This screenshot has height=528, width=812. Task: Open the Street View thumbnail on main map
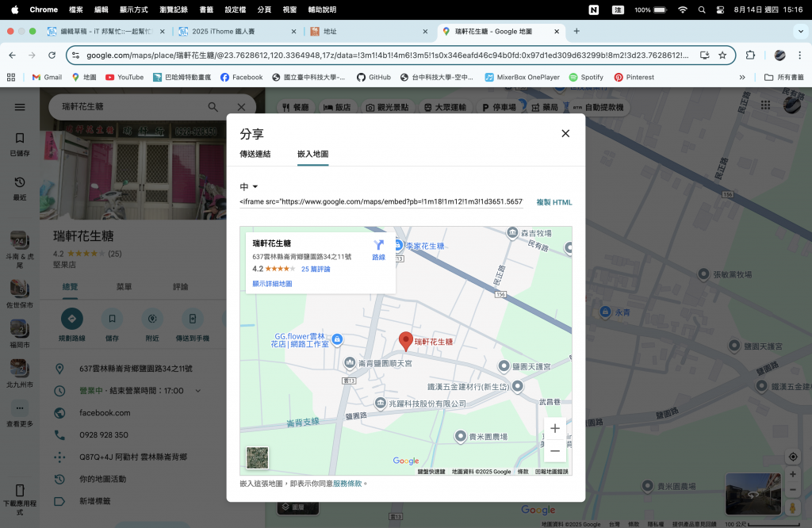pyautogui.click(x=753, y=494)
